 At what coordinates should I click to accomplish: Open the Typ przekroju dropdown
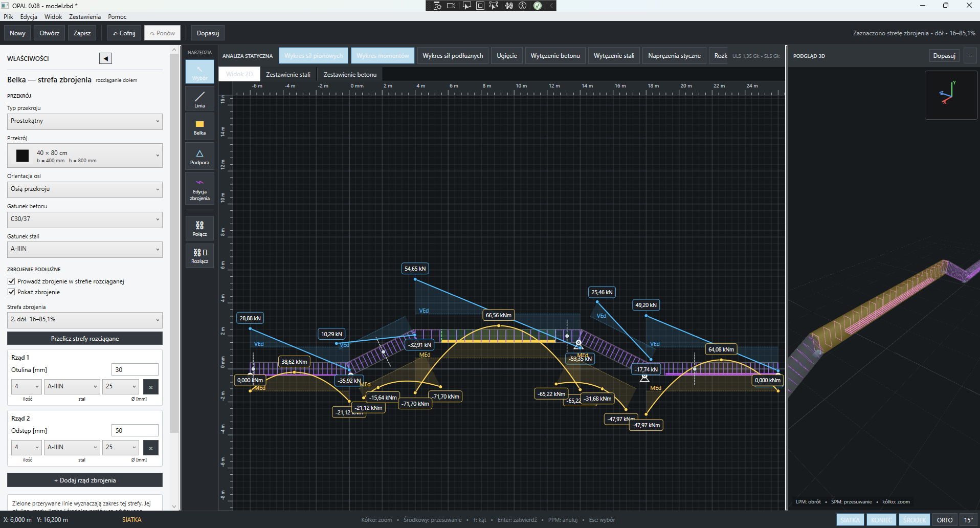[x=85, y=121]
